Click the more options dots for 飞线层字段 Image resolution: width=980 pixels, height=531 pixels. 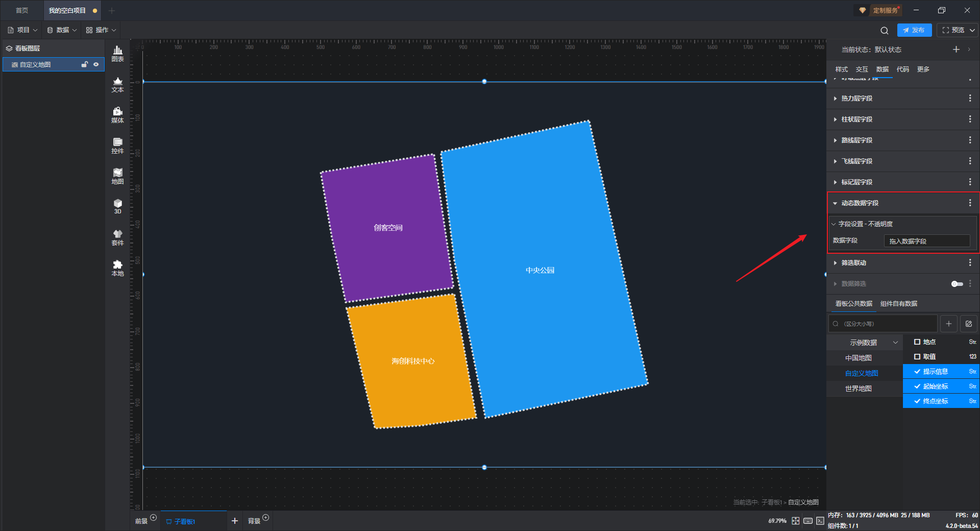click(970, 161)
